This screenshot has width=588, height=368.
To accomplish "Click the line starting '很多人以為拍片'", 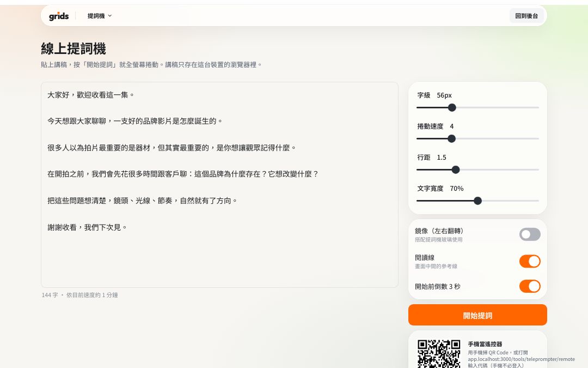I will (x=171, y=148).
